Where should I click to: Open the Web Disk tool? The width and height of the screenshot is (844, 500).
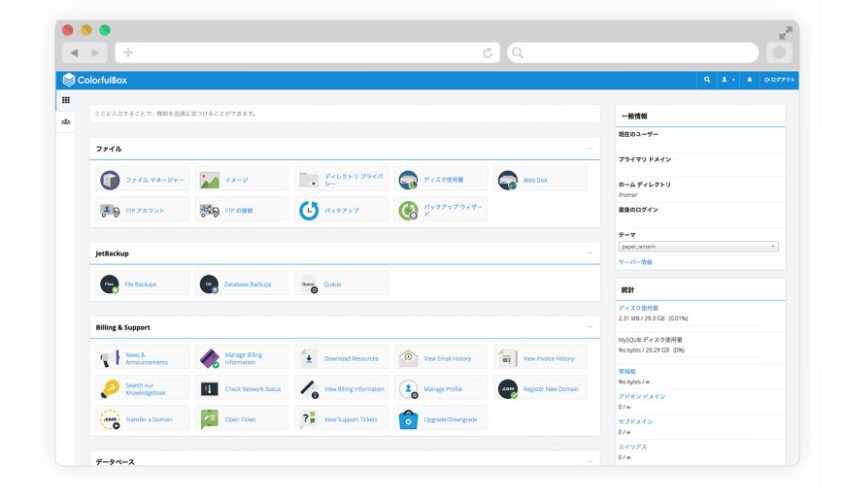540,180
